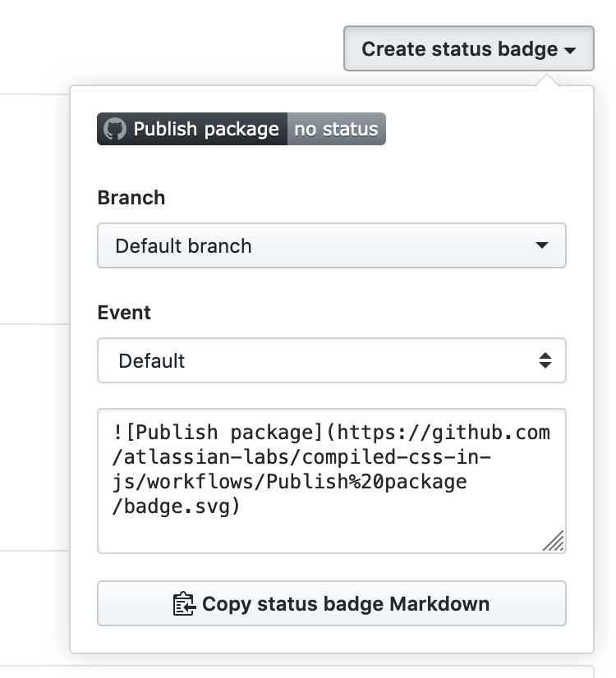
Task: Copy status badge Markdown
Action: coord(331,604)
